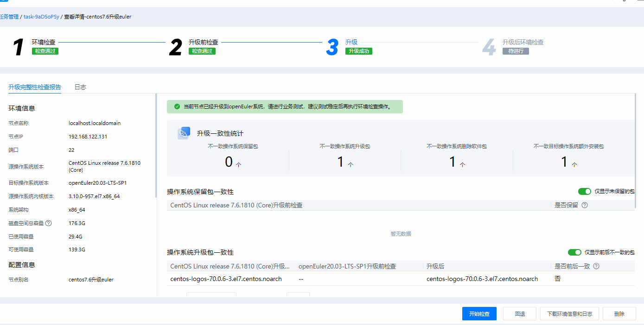This screenshot has height=325, width=644.
Task: Click 升级后 column header
Action: 435,266
